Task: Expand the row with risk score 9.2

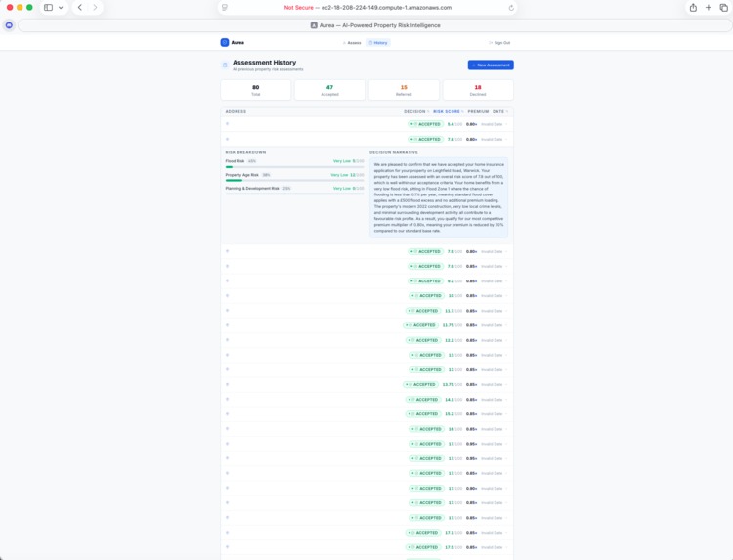Action: tap(366, 281)
